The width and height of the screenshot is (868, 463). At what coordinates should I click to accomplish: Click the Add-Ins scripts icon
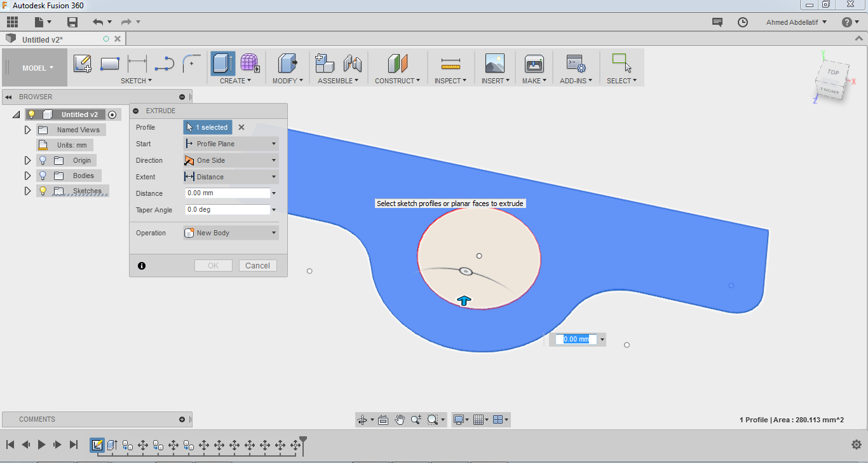pyautogui.click(x=576, y=64)
